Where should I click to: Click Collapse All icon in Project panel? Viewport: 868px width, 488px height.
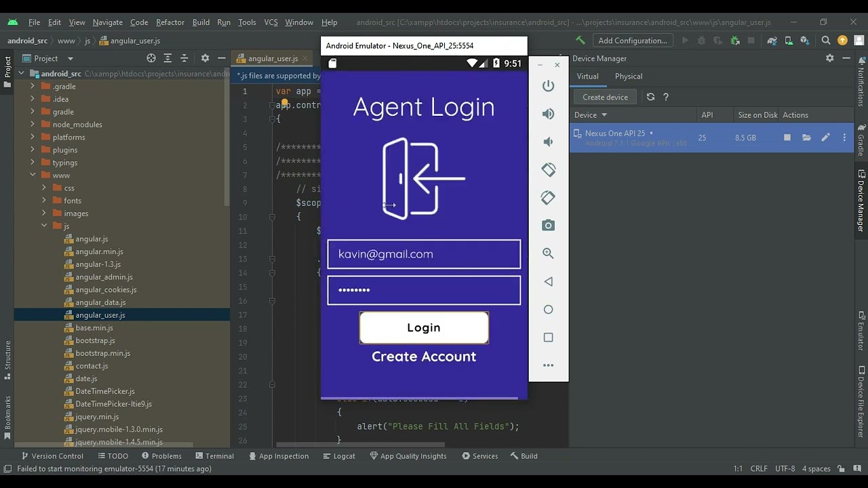[x=184, y=58]
